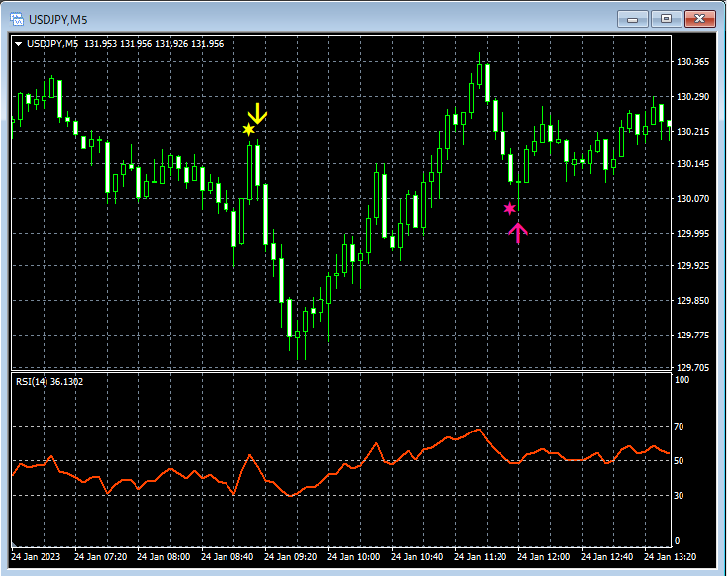Viewport: 728px width, 576px height.
Task: Click the 24 Jan 08:00 time label
Action: tap(163, 556)
